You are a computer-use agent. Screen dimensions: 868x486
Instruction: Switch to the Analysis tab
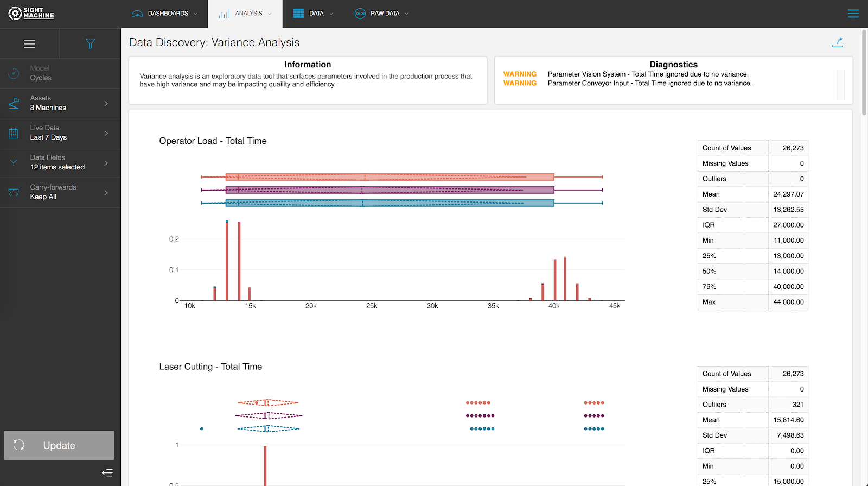point(245,14)
